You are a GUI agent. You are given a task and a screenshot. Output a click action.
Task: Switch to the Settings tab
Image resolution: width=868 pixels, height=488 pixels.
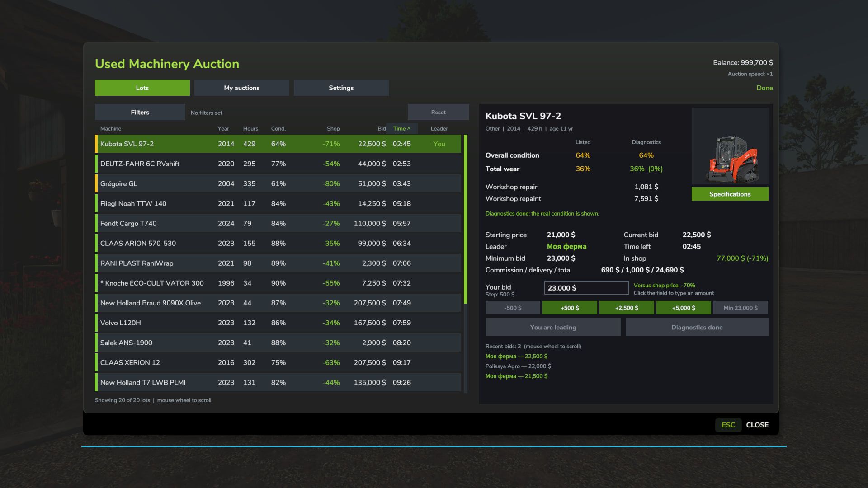[341, 88]
